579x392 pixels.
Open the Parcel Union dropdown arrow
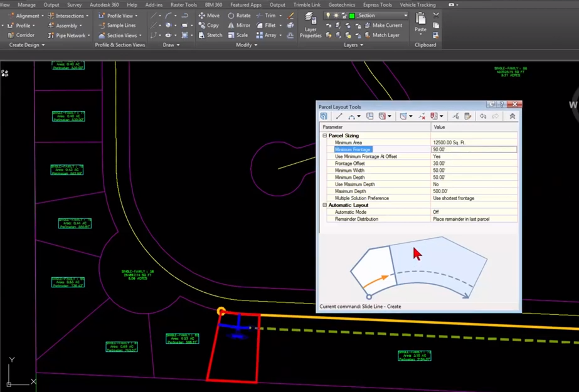442,117
